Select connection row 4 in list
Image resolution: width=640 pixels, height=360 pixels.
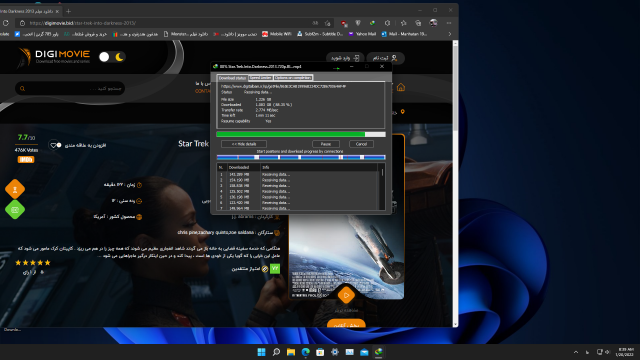point(298,191)
